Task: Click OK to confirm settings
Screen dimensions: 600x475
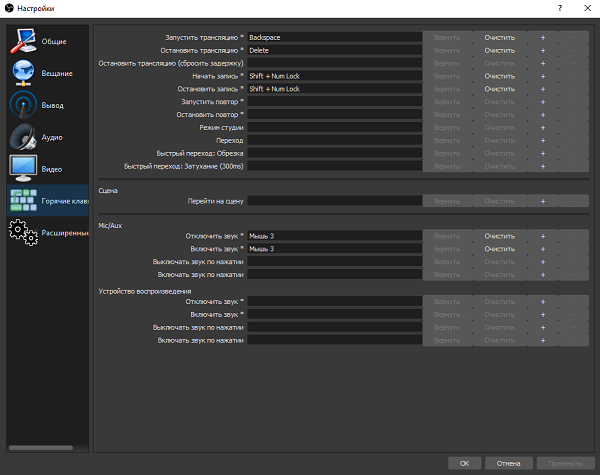Action: click(x=464, y=463)
